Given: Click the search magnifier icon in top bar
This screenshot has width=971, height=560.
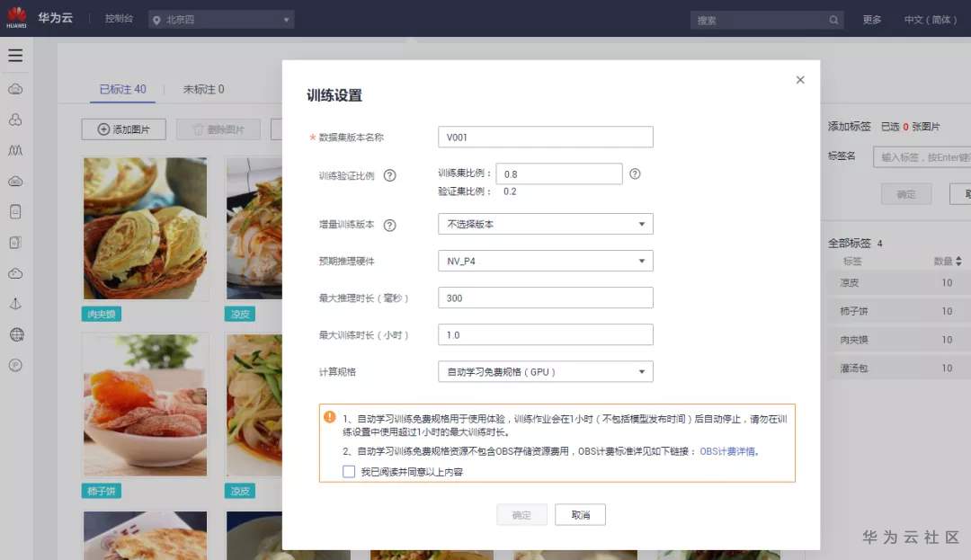Looking at the screenshot, I should coord(833,20).
